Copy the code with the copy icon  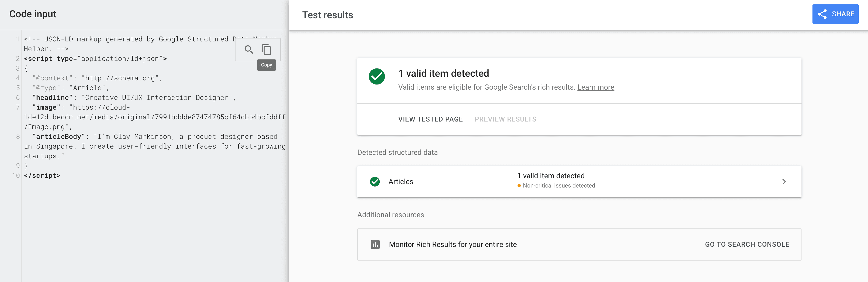(x=266, y=50)
